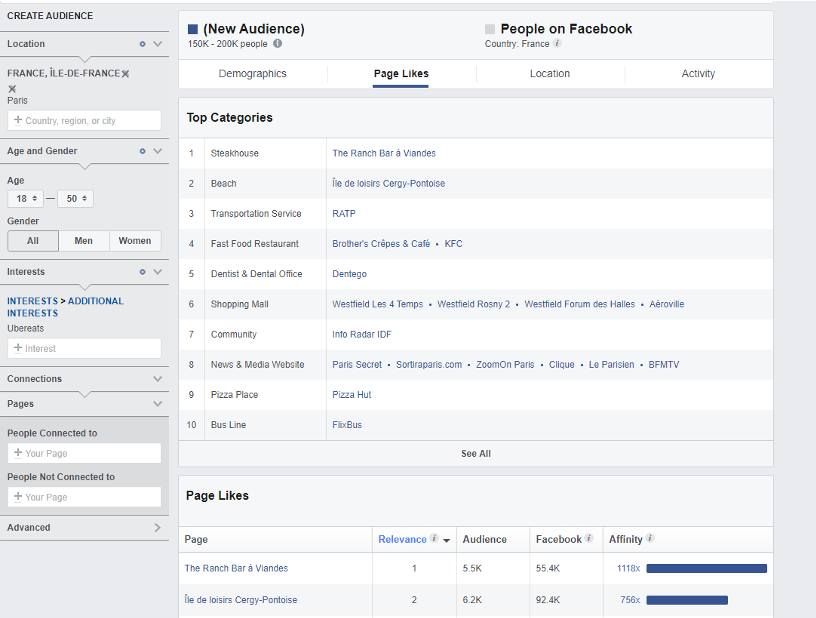Collapse the Location section

(158, 44)
